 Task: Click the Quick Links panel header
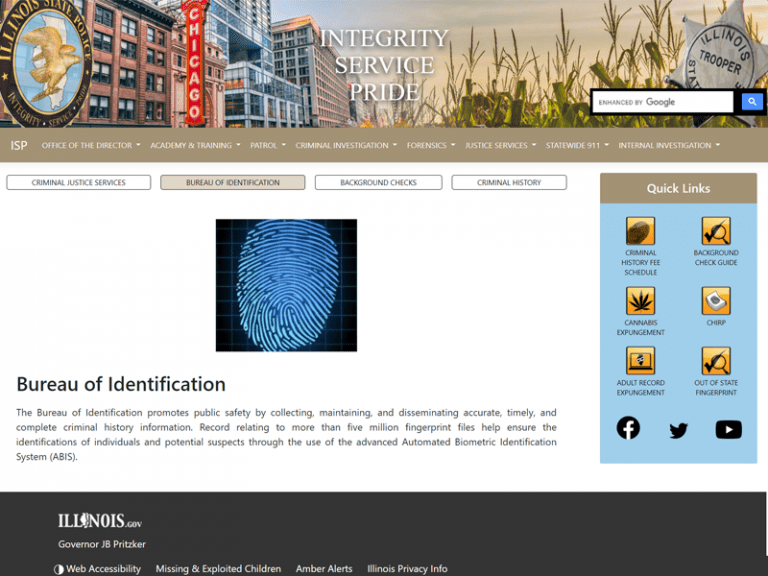(678, 189)
